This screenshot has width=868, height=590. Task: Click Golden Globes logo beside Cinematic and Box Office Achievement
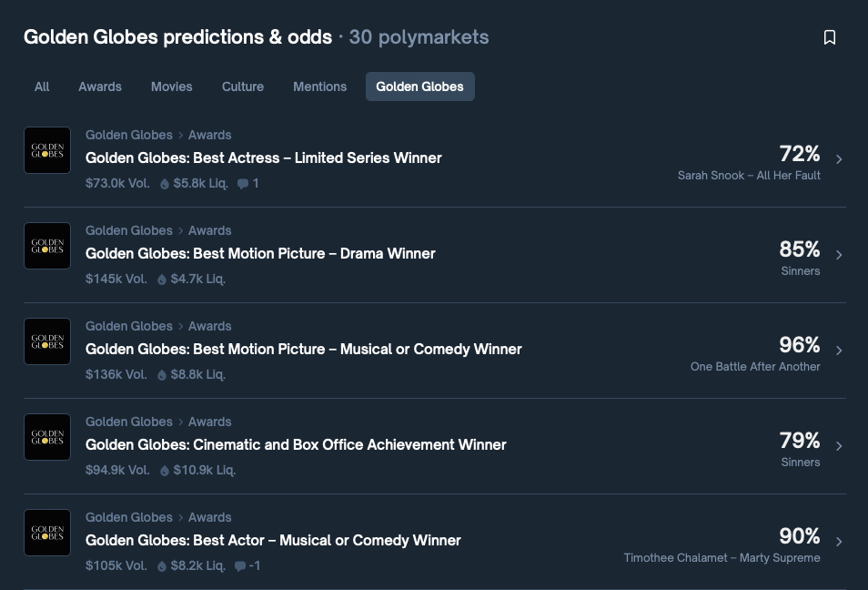click(x=47, y=437)
